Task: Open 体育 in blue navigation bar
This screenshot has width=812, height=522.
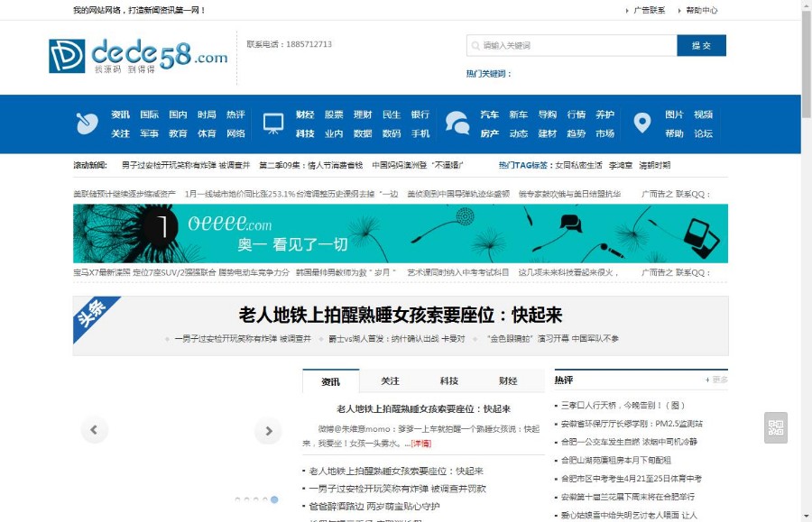Action: (207, 133)
